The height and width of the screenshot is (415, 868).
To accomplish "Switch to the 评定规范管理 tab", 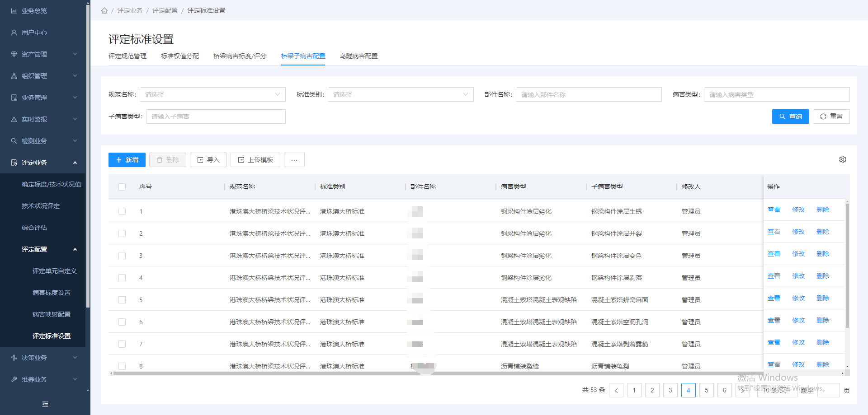I will point(127,56).
